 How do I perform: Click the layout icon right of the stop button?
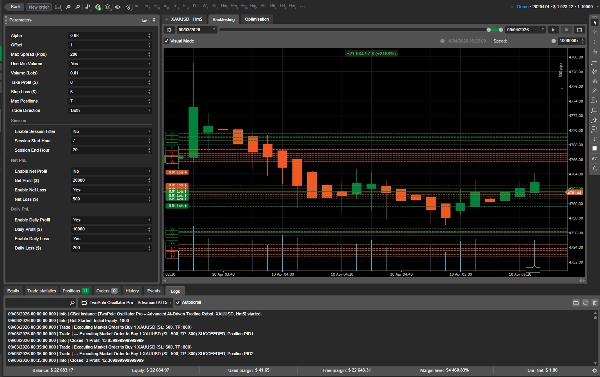[x=579, y=29]
